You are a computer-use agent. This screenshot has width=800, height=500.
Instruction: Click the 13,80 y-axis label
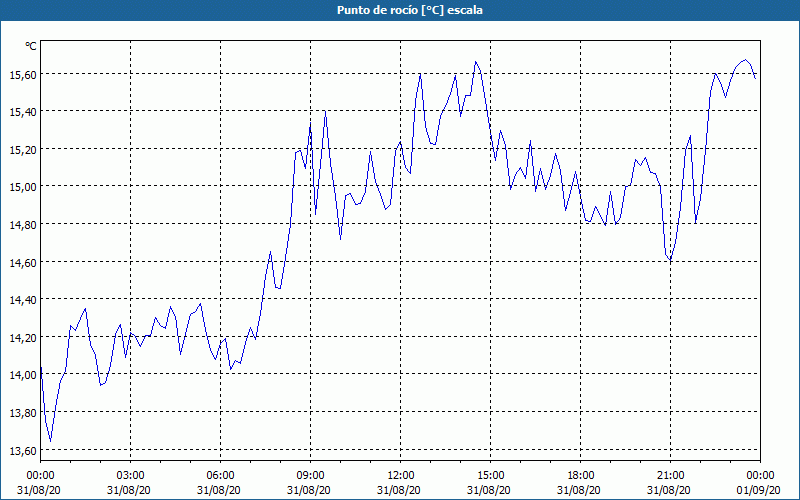(23, 412)
